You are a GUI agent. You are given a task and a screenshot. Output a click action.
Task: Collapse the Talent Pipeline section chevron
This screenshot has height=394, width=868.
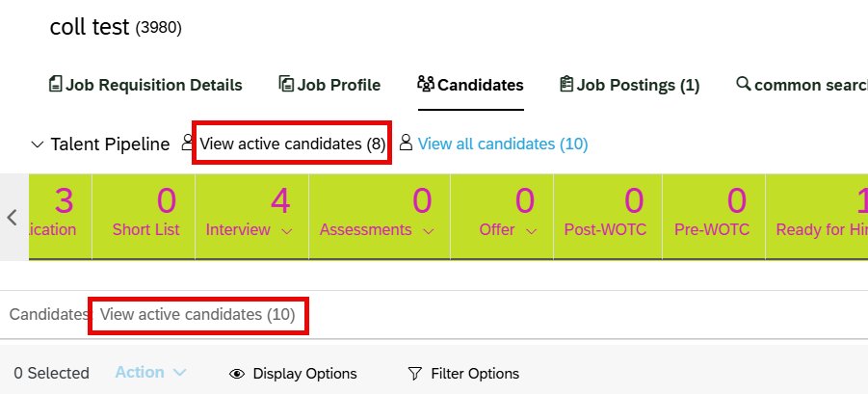(38, 145)
